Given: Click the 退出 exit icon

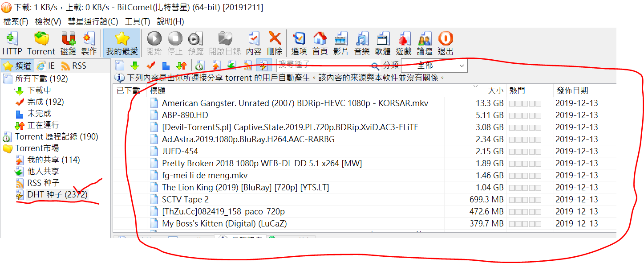Looking at the screenshot, I should 446,43.
